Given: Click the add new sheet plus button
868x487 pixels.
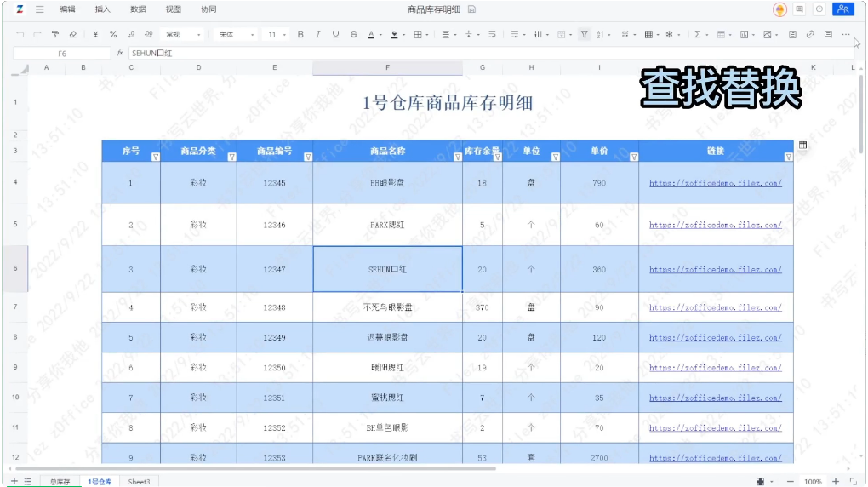Looking at the screenshot, I should 14,481.
